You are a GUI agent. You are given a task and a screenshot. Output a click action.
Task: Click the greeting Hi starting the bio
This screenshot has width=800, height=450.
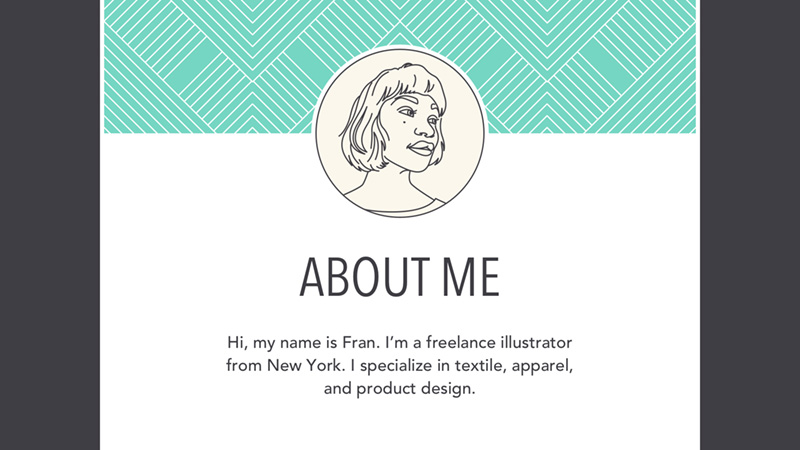tap(236, 343)
